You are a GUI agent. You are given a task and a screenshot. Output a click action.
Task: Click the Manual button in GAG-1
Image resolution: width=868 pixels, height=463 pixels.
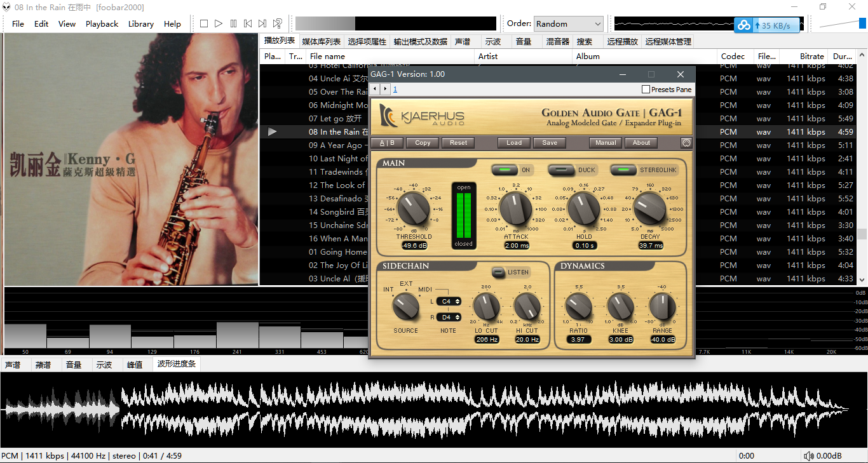606,143
